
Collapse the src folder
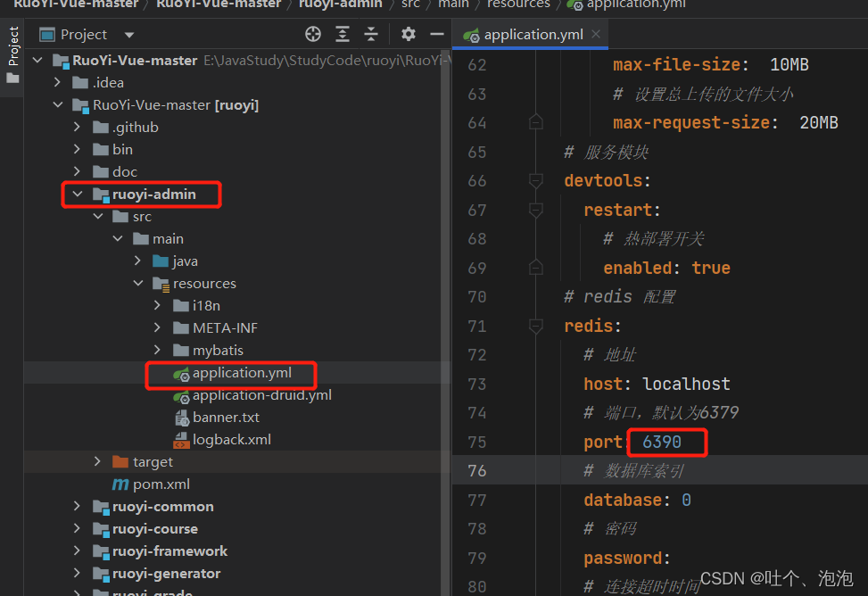coord(98,216)
